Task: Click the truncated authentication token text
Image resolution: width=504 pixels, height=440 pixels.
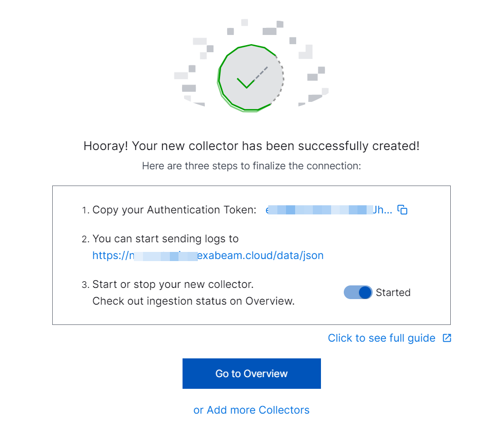Action: (x=329, y=210)
